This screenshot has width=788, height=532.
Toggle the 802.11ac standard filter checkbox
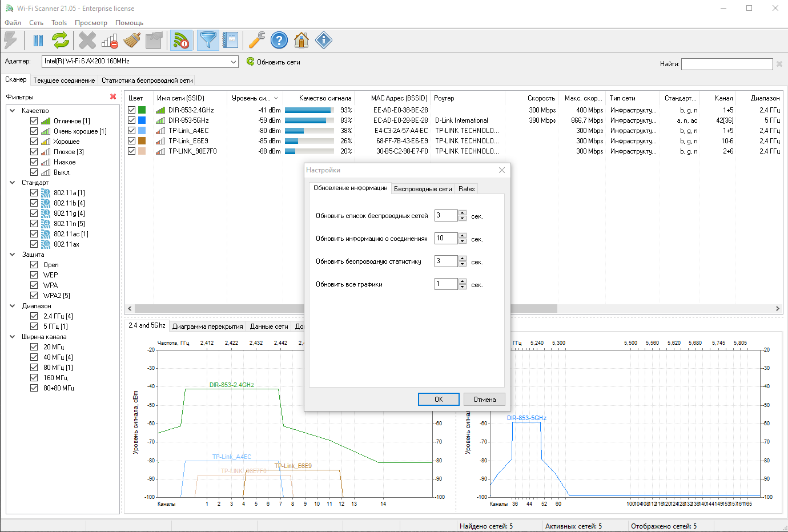[34, 234]
